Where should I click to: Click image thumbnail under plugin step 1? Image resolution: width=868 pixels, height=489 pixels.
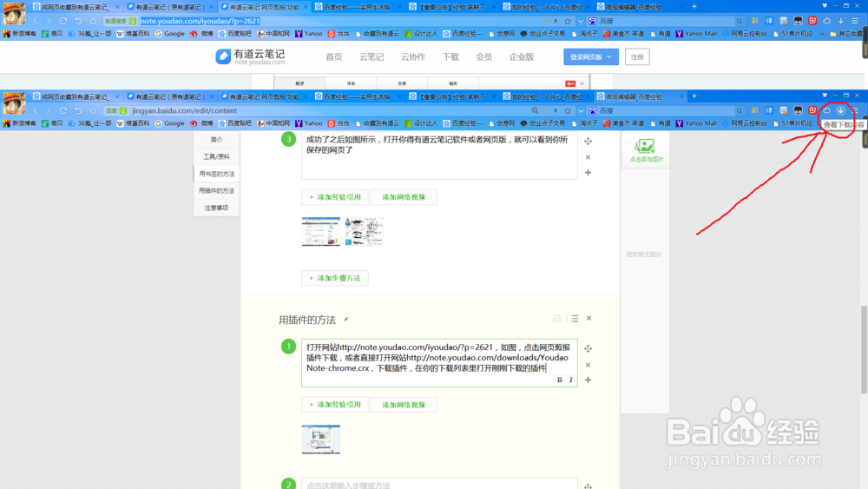(321, 439)
